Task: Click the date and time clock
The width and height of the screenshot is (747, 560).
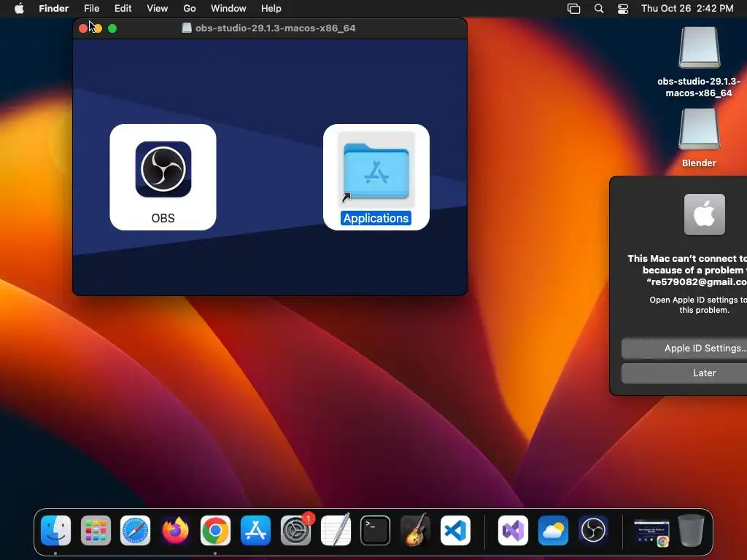Action: coord(687,9)
